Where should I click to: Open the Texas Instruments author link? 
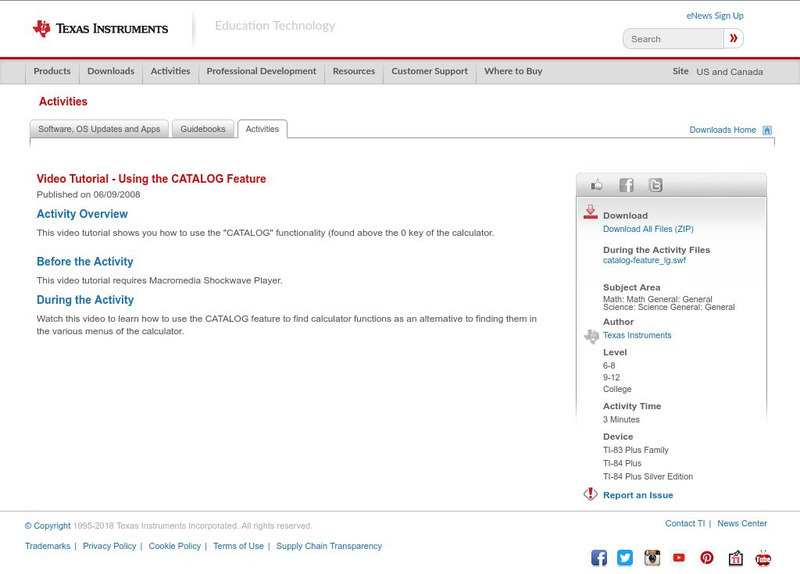637,335
